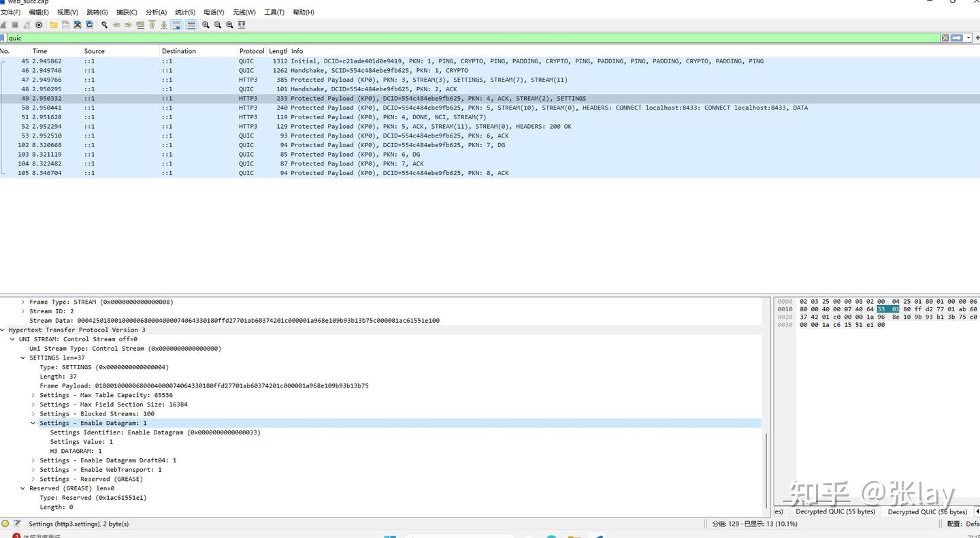This screenshot has height=538, width=980.
Task: Toggle packet list colorization
Action: [x=191, y=25]
